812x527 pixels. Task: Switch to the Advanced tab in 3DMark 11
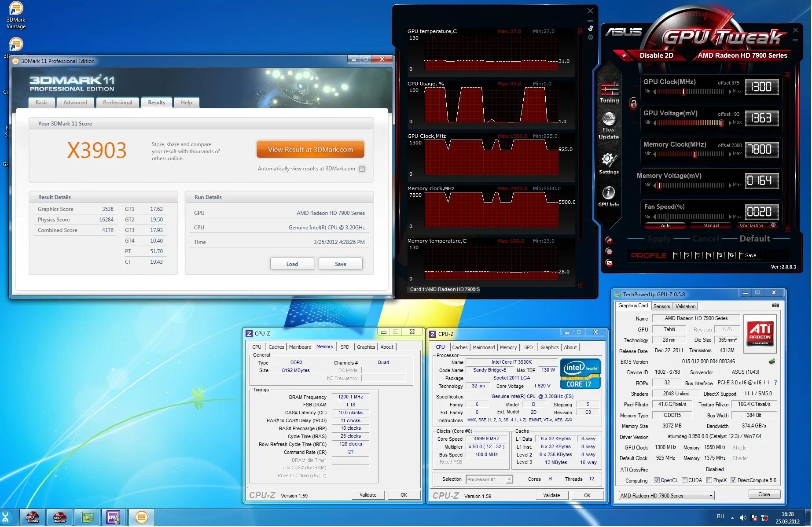coord(75,103)
